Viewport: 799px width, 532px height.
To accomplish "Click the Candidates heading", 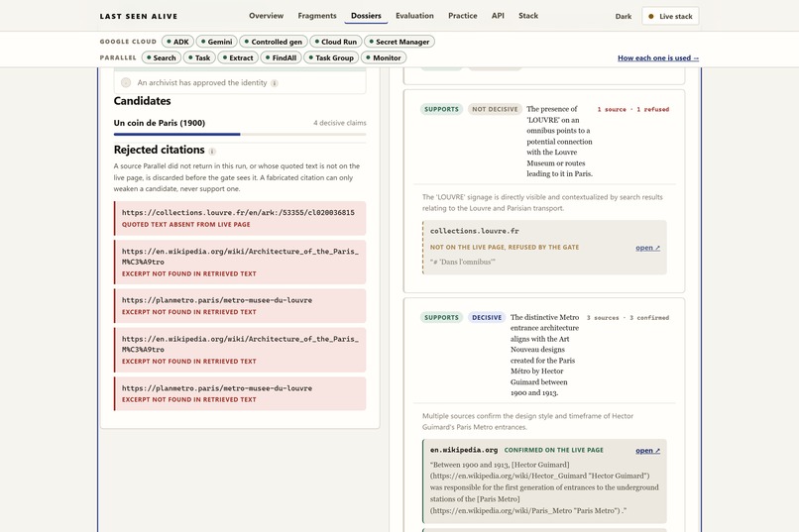I will [142, 101].
